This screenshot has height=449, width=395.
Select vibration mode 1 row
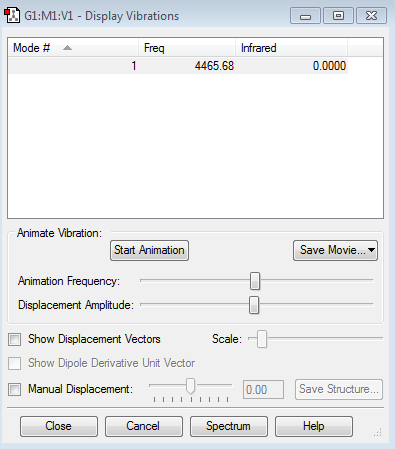point(178,66)
